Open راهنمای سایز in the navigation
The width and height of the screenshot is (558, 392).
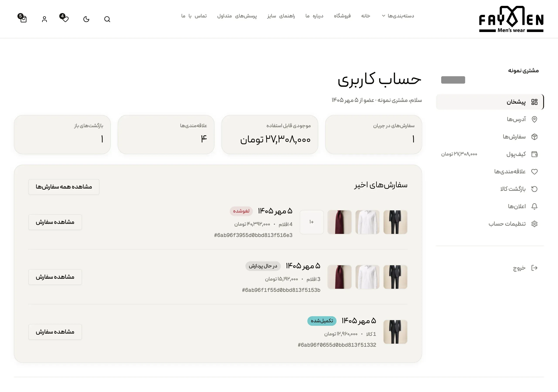(x=281, y=16)
